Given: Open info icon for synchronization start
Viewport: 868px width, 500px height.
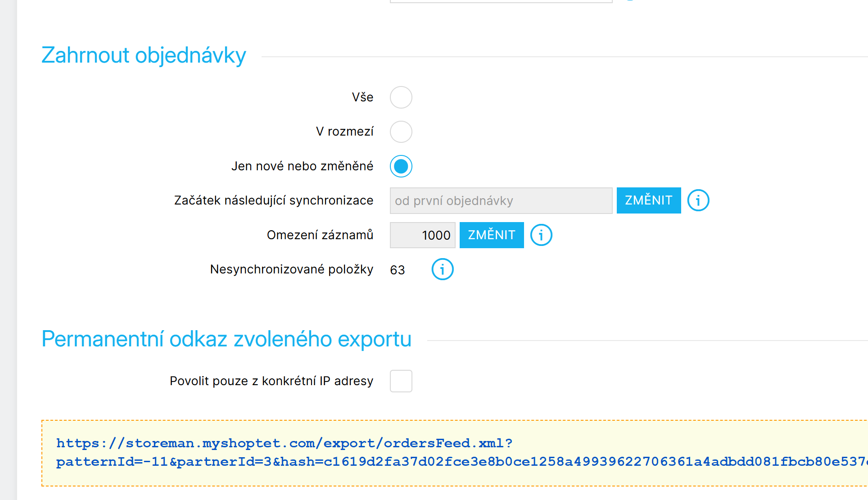Looking at the screenshot, I should tap(698, 200).
